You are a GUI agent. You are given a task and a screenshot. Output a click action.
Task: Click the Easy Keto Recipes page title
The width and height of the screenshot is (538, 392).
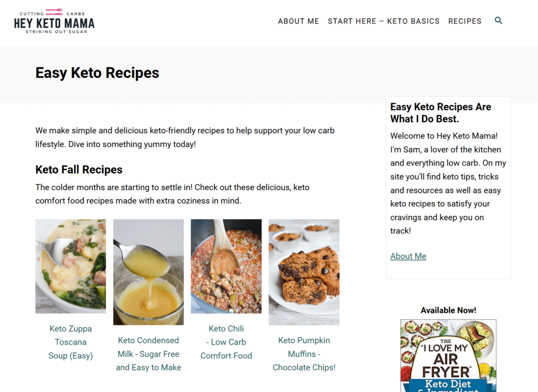97,73
